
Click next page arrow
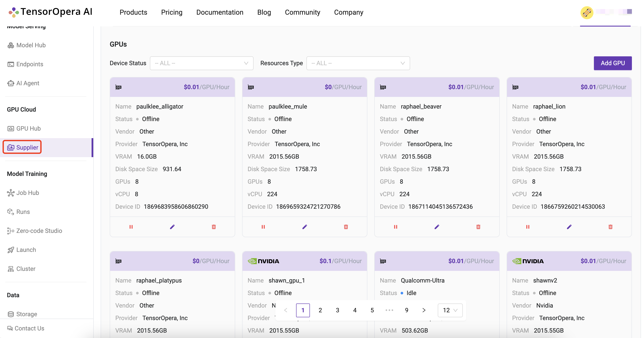(x=424, y=310)
